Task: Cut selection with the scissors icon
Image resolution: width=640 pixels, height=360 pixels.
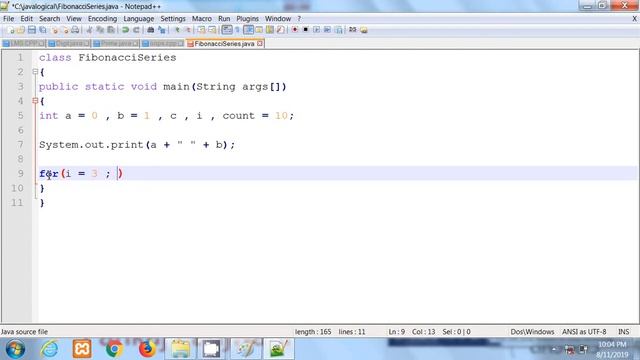Action: (89, 30)
